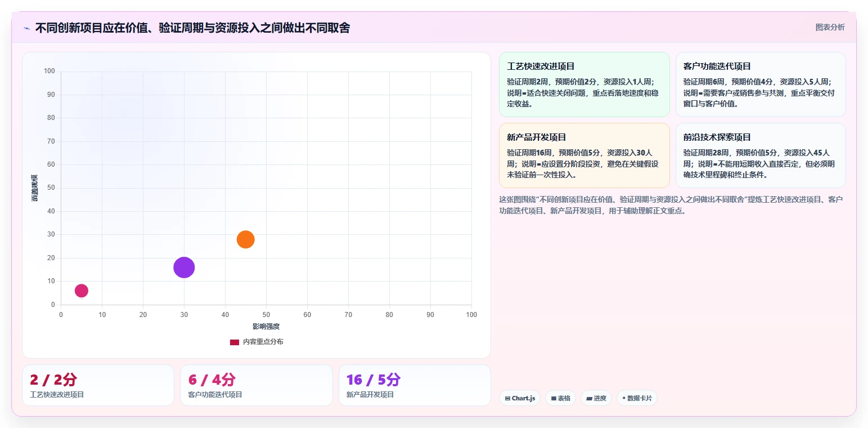Open the 客户功能迭代项目 info card
The width and height of the screenshot is (868, 428).
(x=761, y=84)
